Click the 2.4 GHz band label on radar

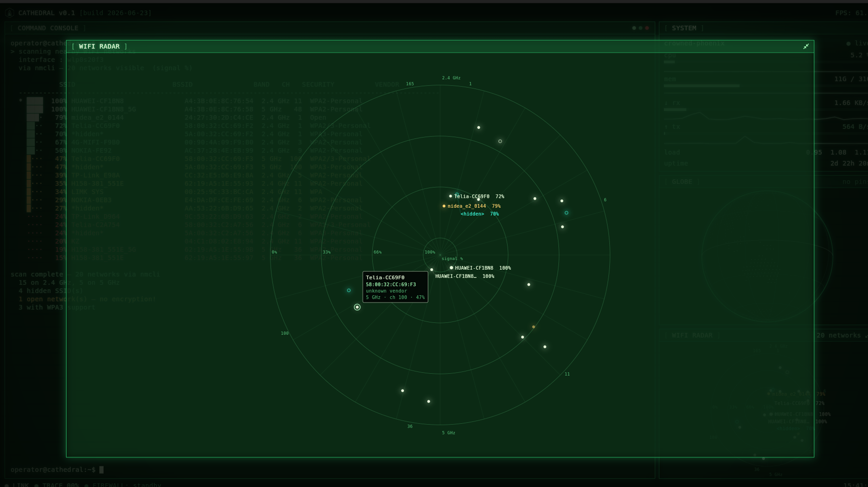[451, 78]
